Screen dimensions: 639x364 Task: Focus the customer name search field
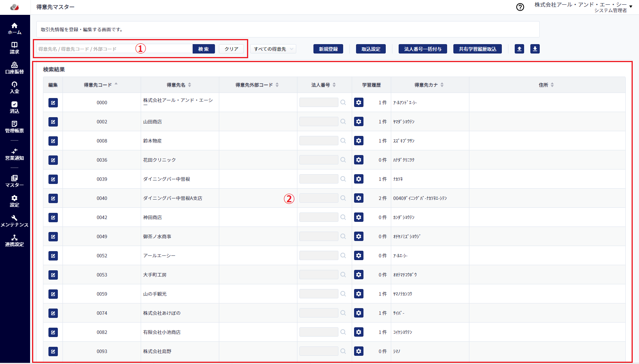[115, 49]
